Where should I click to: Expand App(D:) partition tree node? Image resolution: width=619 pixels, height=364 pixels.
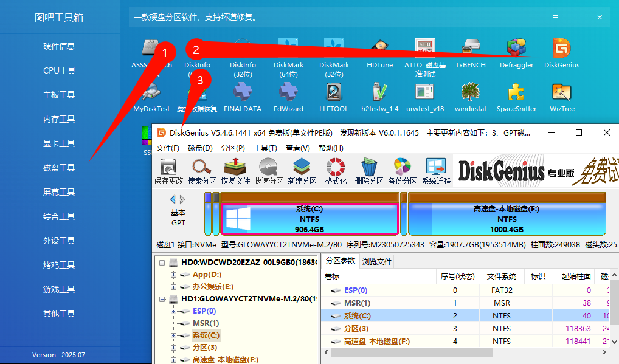click(x=173, y=275)
